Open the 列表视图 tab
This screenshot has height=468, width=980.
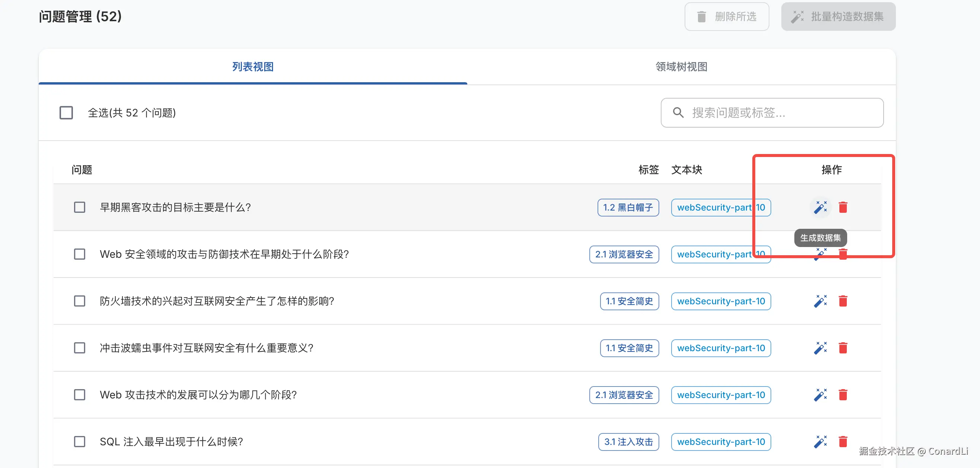(253, 67)
